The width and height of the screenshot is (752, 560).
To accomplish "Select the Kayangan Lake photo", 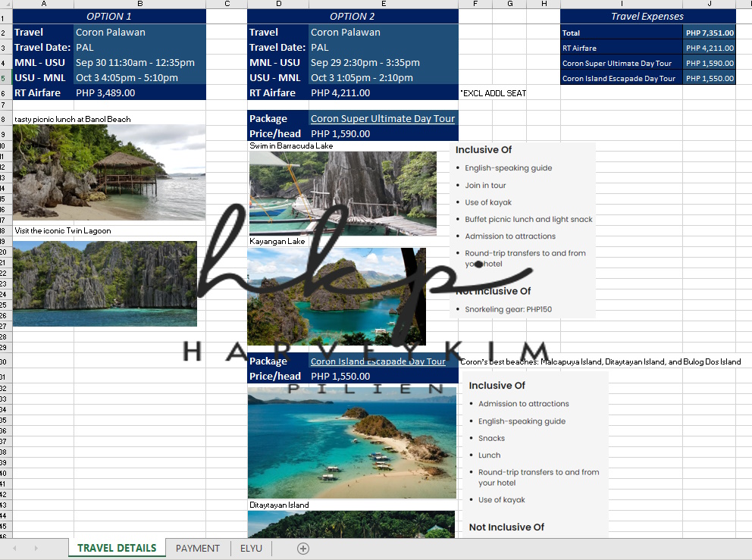I will click(x=337, y=296).
